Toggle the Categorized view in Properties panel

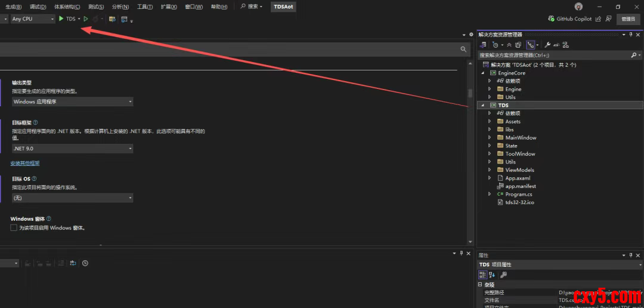(x=482, y=275)
